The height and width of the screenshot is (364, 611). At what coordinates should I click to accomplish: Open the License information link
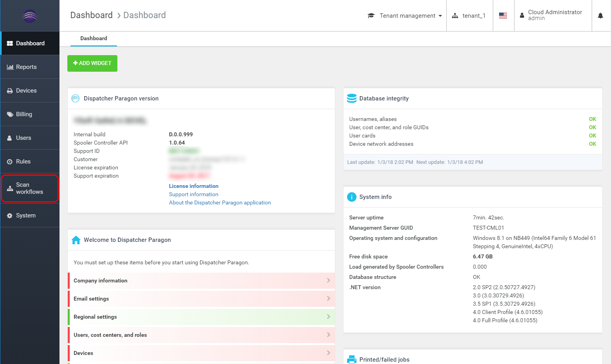click(193, 186)
